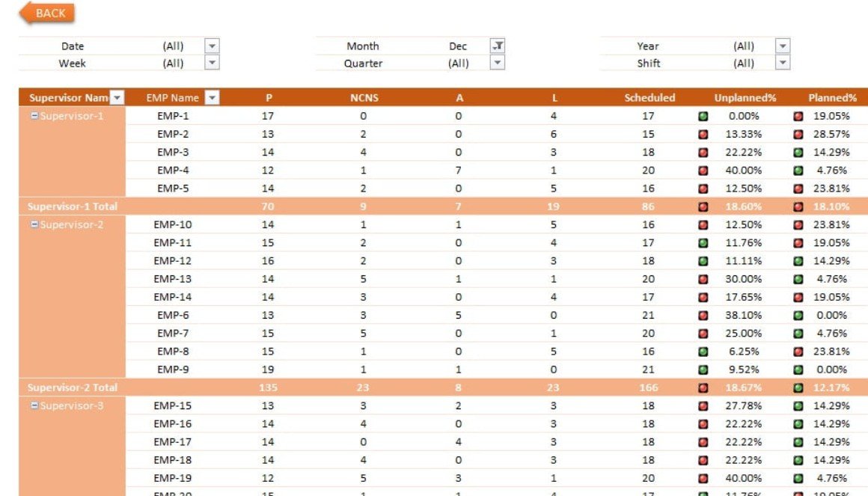
Task: Click EMP-1's green Unplanned% status icon
Action: pyautogui.click(x=703, y=116)
